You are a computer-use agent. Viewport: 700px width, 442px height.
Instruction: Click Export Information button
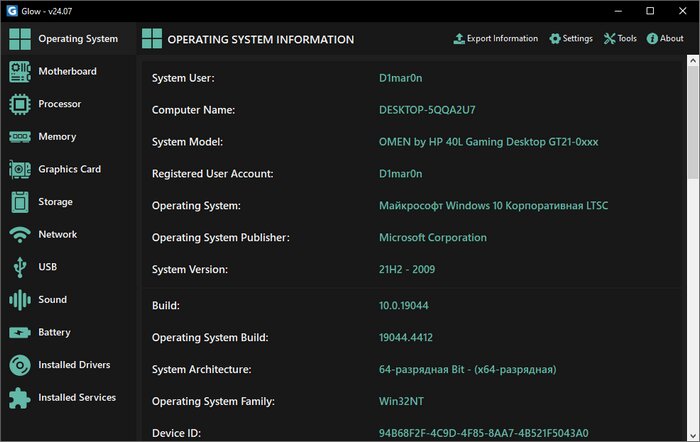496,38
